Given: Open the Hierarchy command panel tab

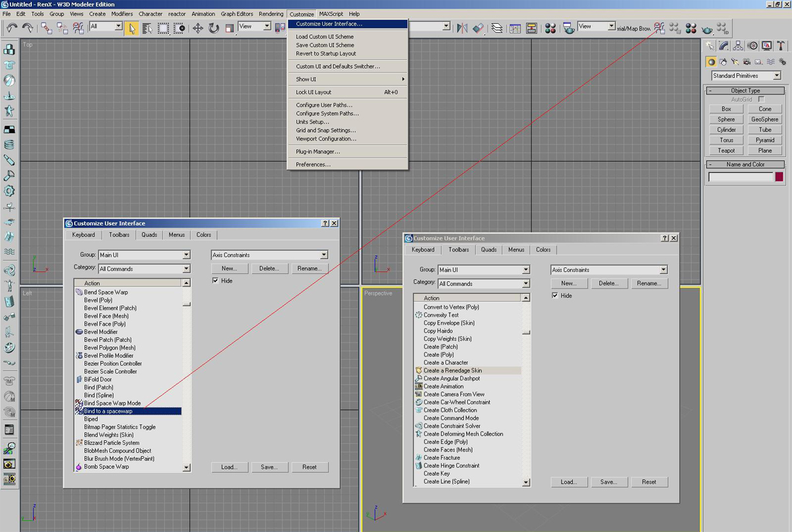Looking at the screenshot, I should (x=738, y=46).
